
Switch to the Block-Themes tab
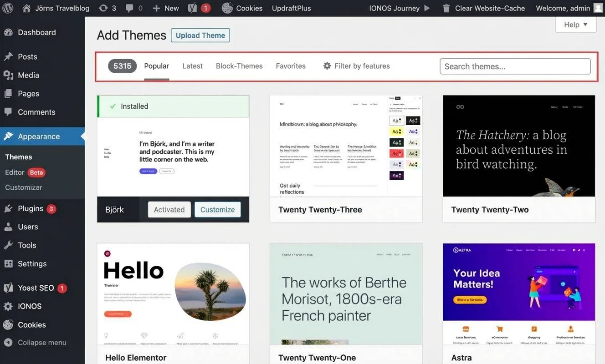pos(239,66)
